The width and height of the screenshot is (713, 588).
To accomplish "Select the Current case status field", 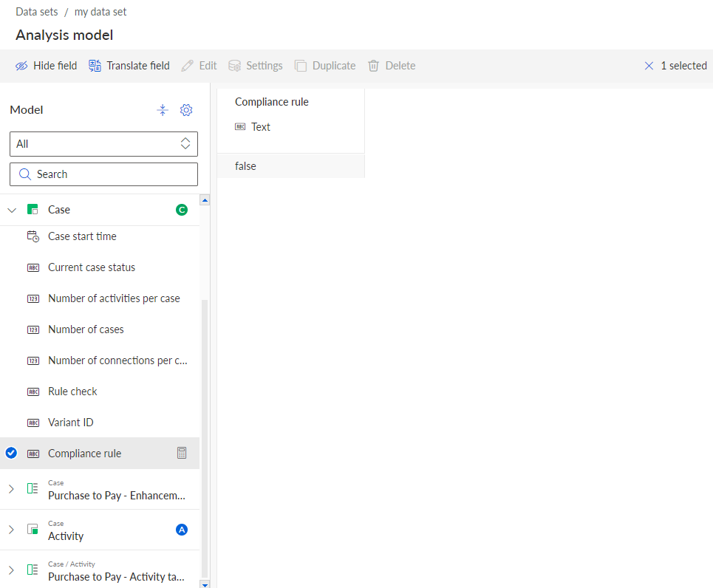I will pos(100,268).
